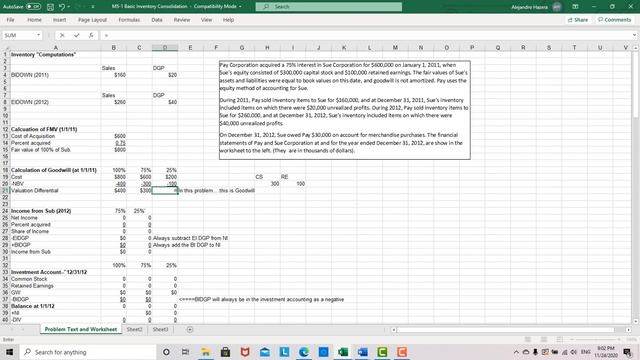Click the taskbar "Search for anything" box
The image size is (640, 360).
[88, 352]
